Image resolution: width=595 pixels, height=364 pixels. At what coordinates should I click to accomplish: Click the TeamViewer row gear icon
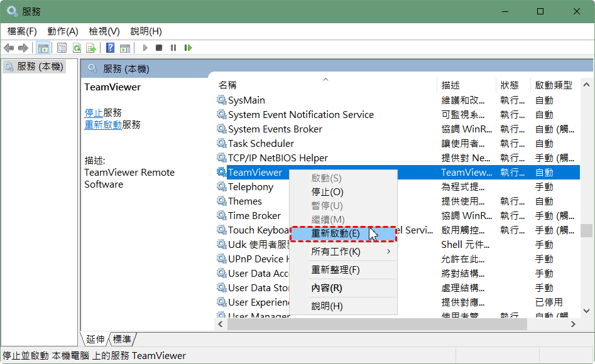pos(222,172)
